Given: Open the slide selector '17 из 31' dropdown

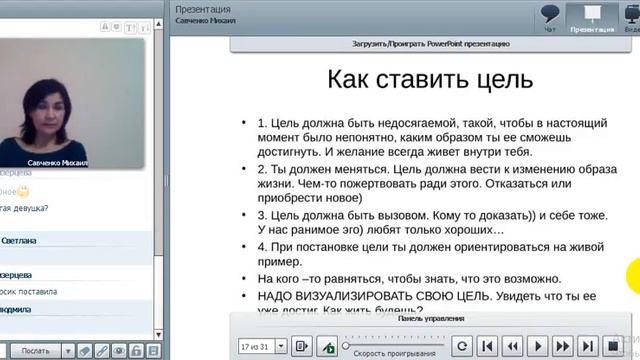Looking at the screenshot, I should click(x=281, y=346).
